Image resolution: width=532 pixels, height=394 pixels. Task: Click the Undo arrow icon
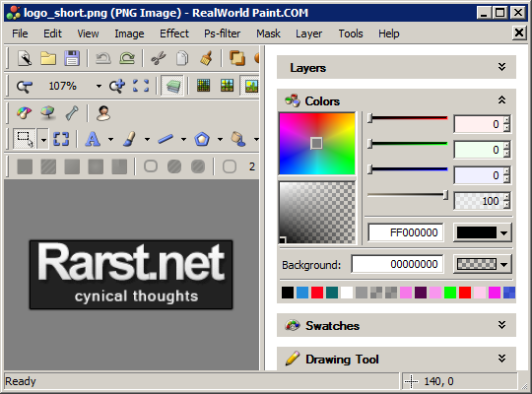coord(103,58)
